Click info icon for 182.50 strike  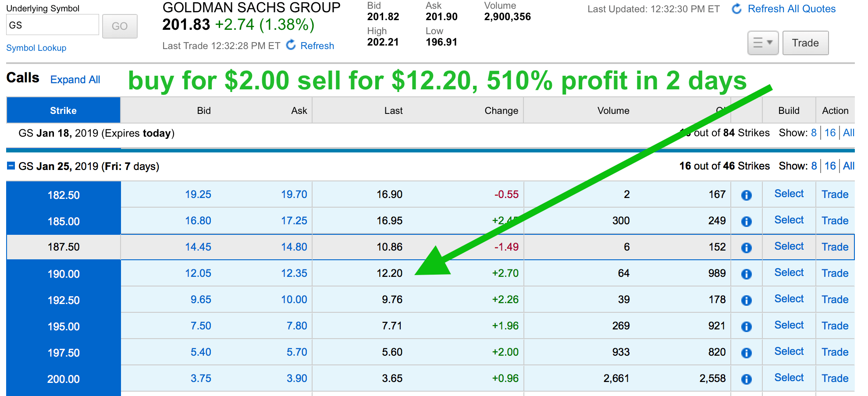(x=746, y=195)
